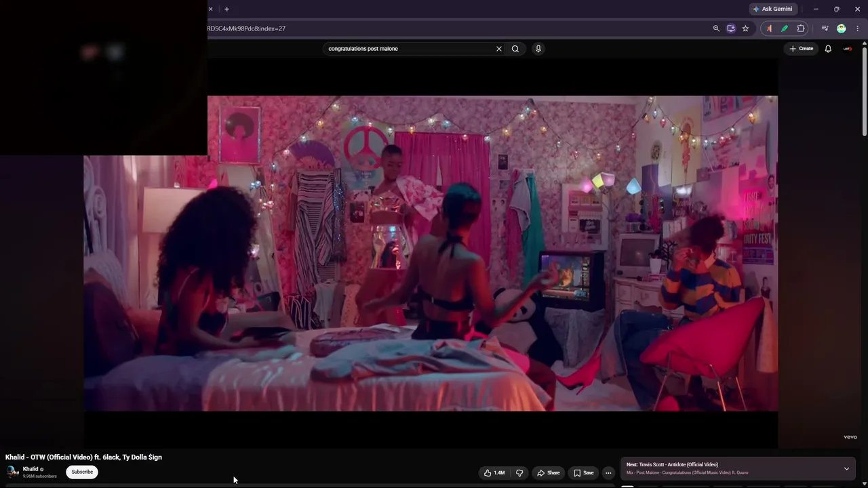The width and height of the screenshot is (868, 488).
Task: Click the Next: Travis Scott - Antidote text
Action: (672, 465)
